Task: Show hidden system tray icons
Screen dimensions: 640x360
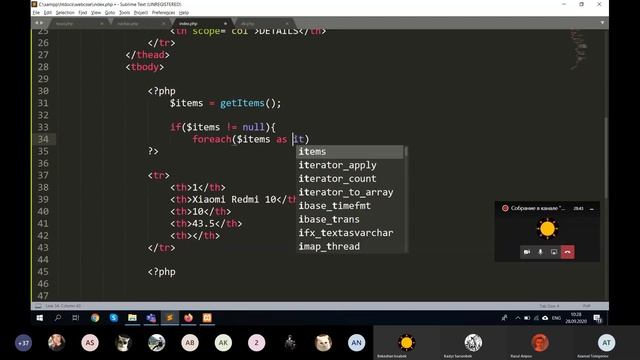Action: (x=518, y=318)
